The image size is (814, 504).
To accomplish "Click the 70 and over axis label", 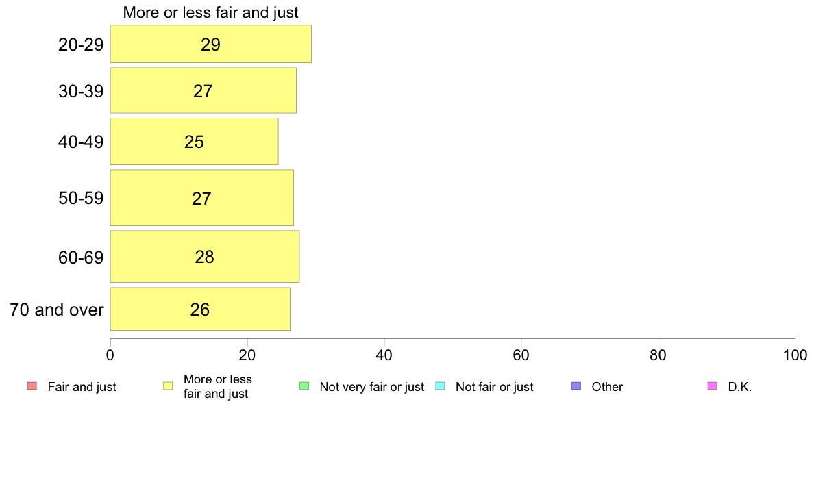I will (57, 310).
